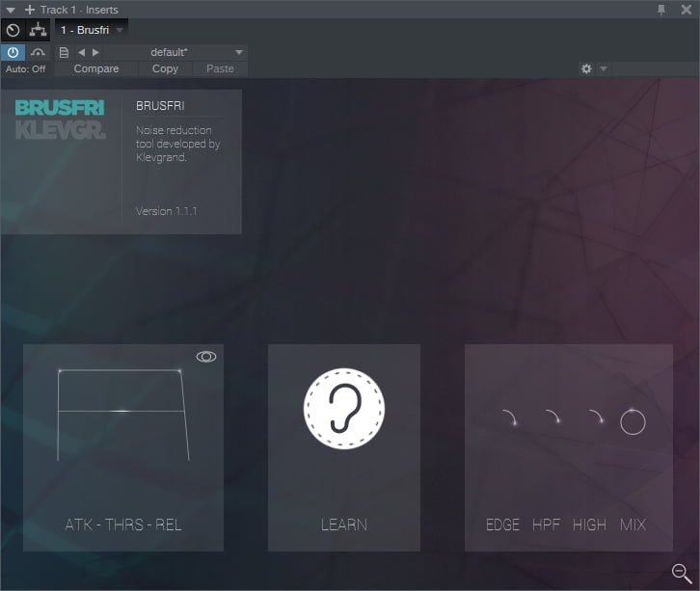Toggle the envelope view eye icon
Viewport: 700px width, 591px height.
pos(206,356)
